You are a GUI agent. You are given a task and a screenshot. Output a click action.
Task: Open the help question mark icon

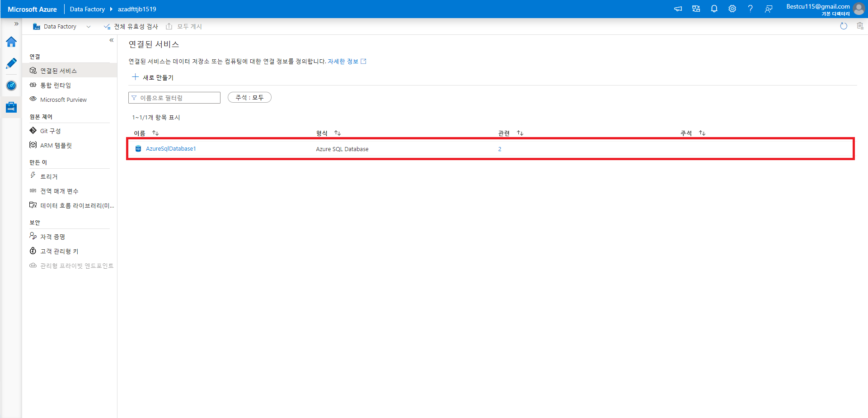tap(750, 9)
